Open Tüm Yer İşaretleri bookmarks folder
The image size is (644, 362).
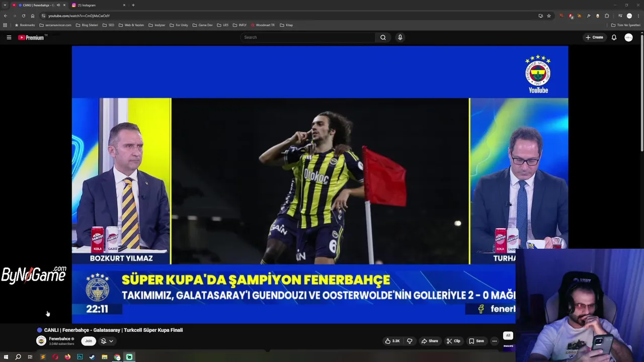tap(626, 25)
